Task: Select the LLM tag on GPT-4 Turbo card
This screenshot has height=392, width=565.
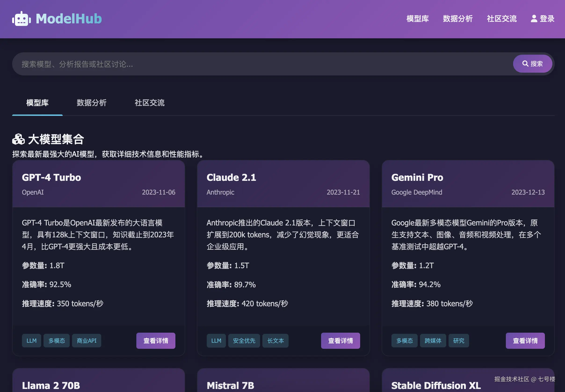Action: [x=31, y=340]
